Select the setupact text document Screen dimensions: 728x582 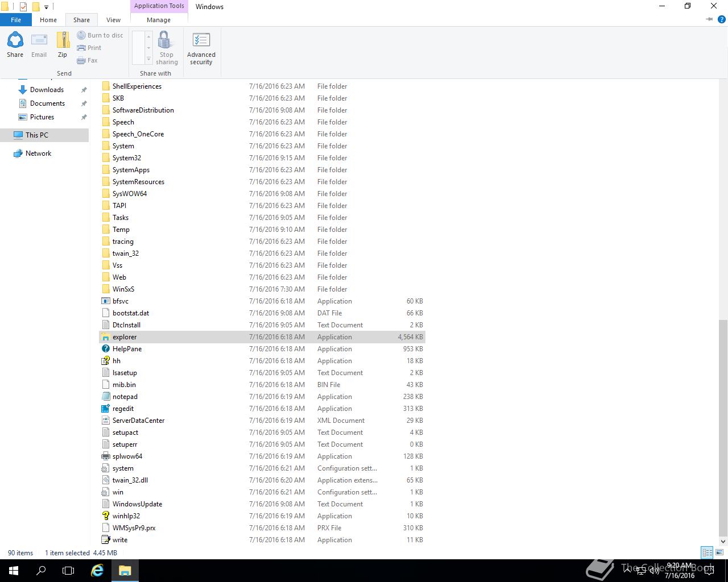[262, 433]
